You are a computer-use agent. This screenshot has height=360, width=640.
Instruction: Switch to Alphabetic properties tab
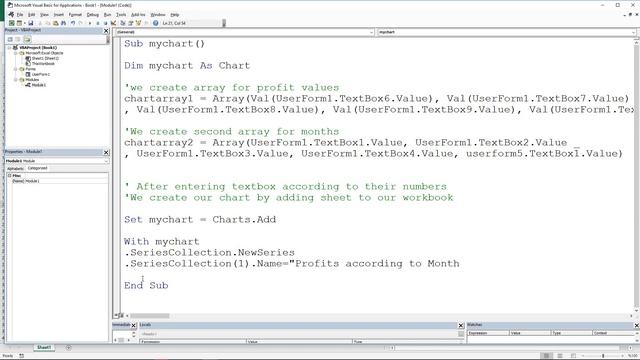tap(16, 169)
